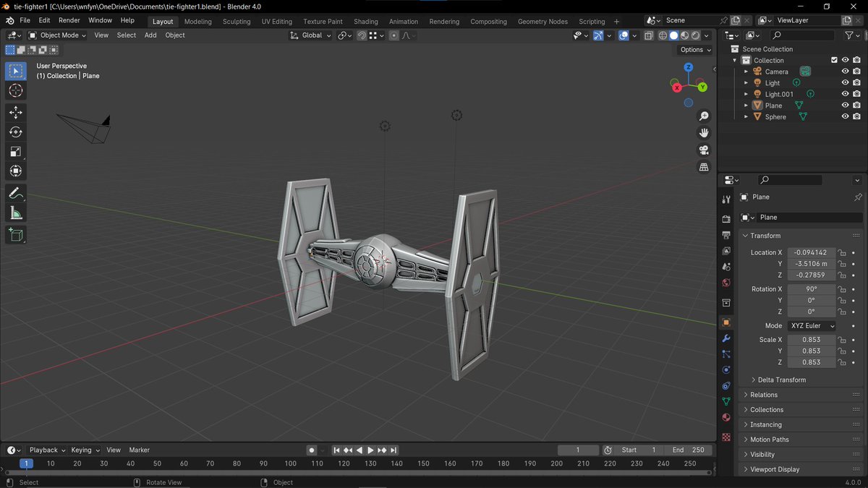Hide the Plane object in viewport
The image size is (868, 488).
click(845, 106)
